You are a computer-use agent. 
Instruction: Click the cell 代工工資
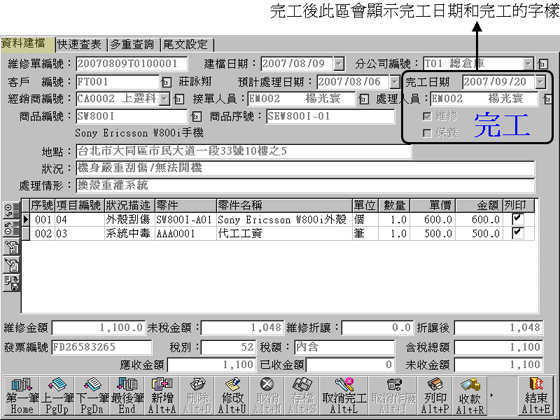(x=284, y=233)
